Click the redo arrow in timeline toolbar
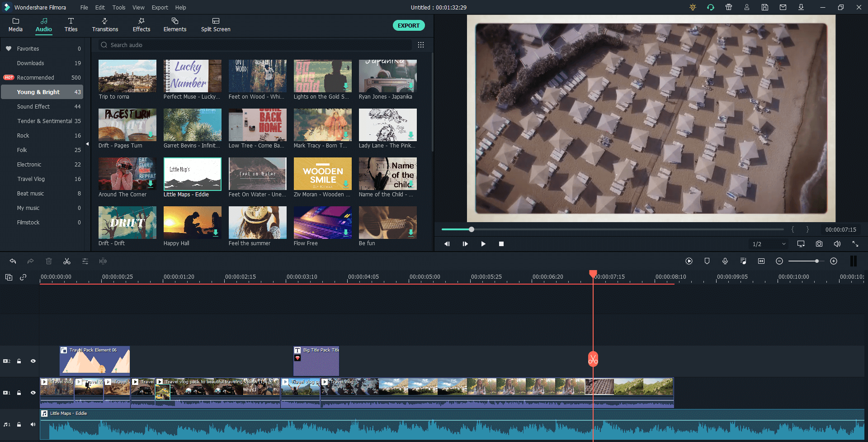 pos(31,261)
